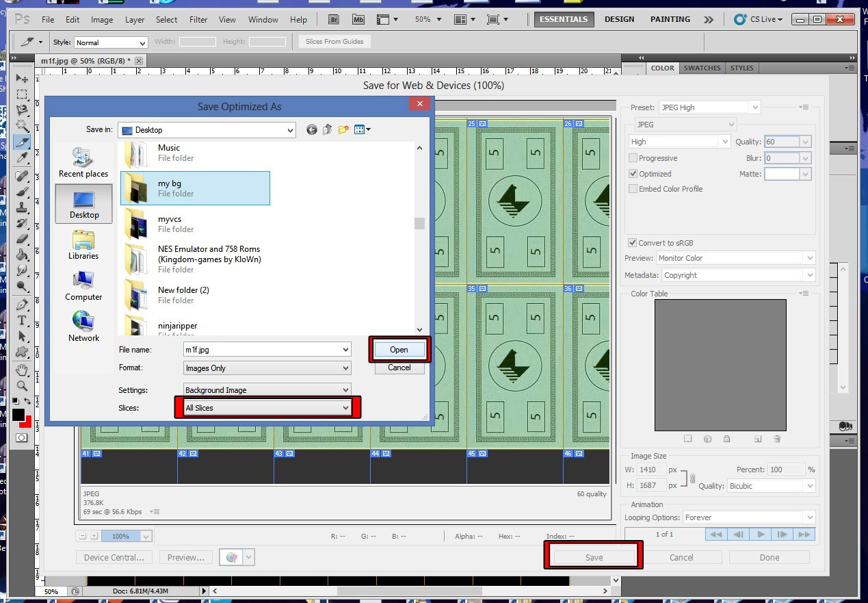Viewport: 868px width, 603px height.
Task: Select the Zoom magnifier tool
Action: [x=22, y=386]
